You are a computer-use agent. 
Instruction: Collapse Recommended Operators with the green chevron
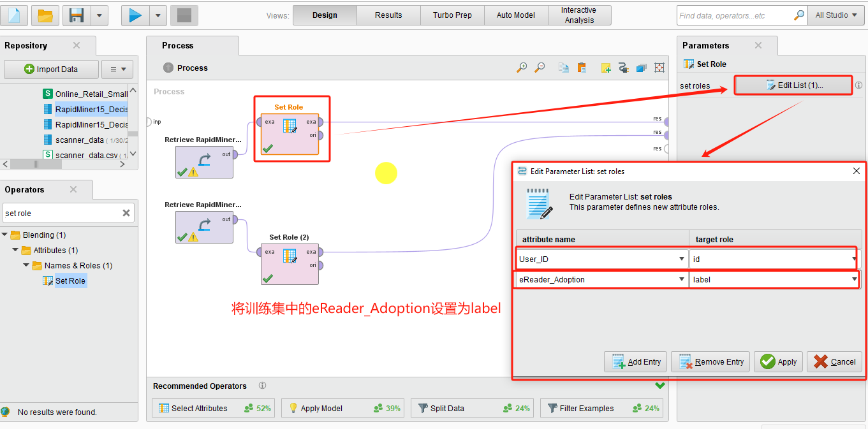[x=659, y=385]
